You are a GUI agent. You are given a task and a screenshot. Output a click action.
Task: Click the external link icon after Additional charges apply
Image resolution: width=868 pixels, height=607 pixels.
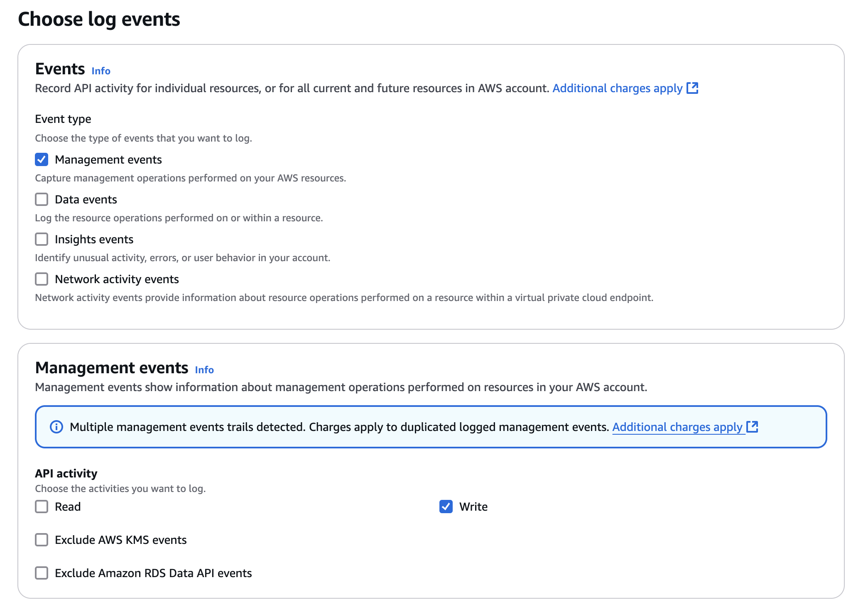coord(693,88)
